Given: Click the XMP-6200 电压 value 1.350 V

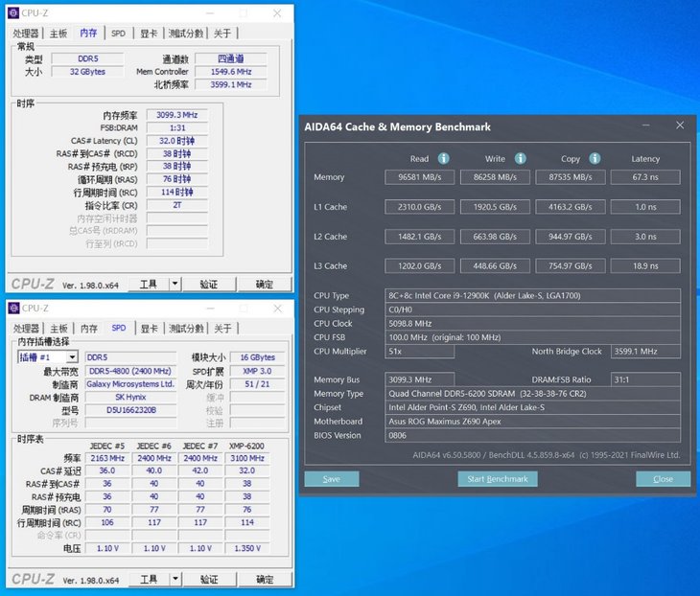Looking at the screenshot, I should pos(247,548).
